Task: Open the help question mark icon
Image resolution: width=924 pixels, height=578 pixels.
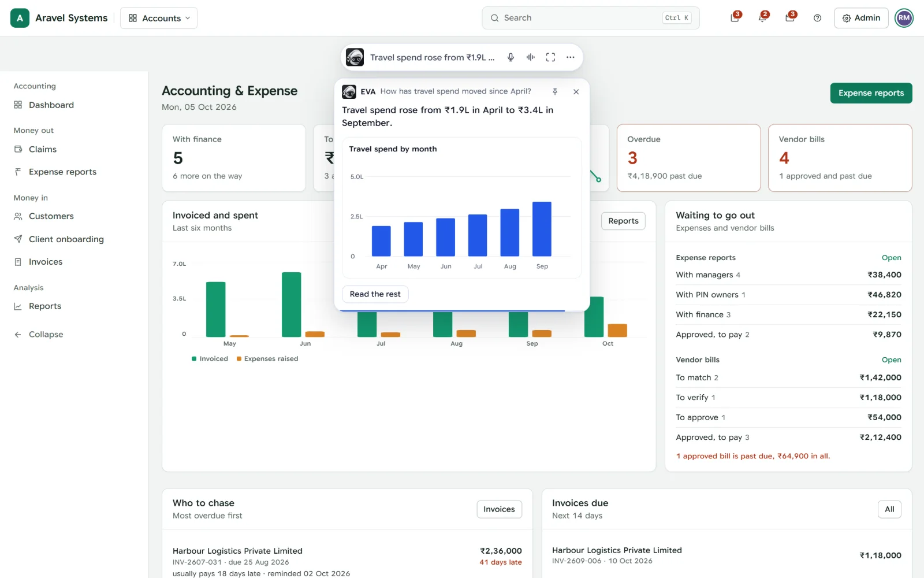Action: click(817, 18)
